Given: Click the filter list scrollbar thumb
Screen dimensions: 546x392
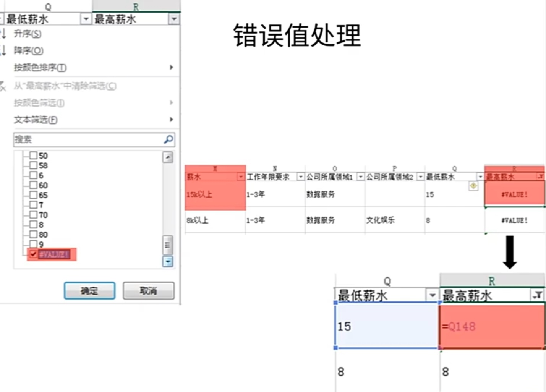Looking at the screenshot, I should 168,245.
